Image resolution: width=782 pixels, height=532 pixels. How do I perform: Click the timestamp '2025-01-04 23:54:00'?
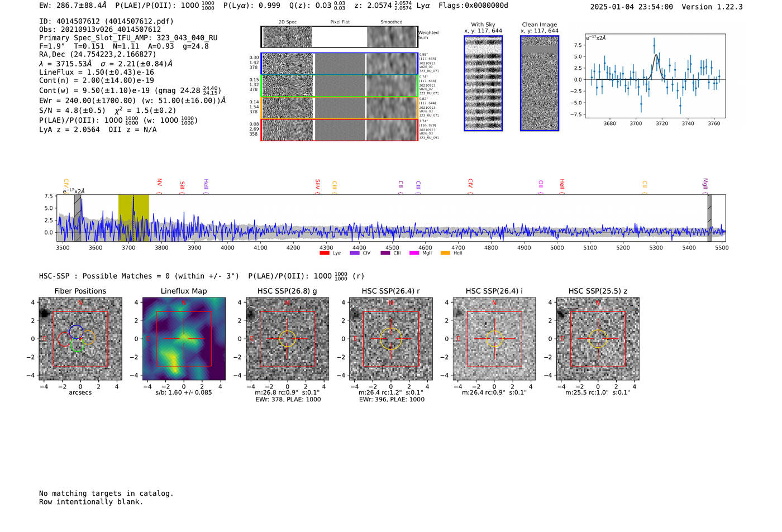pyautogui.click(x=631, y=7)
